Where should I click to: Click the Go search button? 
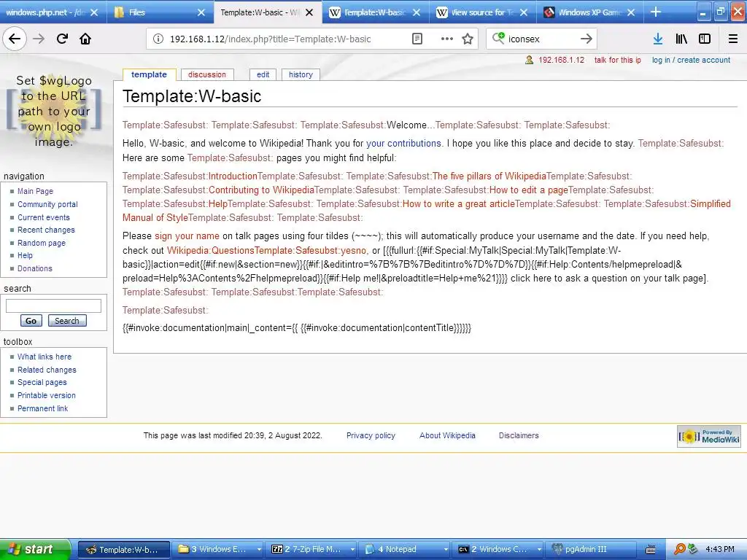(31, 321)
